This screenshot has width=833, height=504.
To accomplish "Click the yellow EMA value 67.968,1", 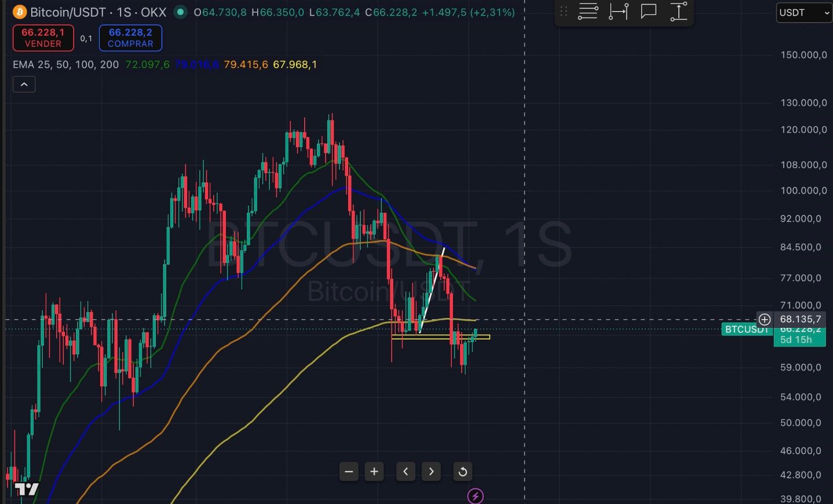I will point(295,64).
